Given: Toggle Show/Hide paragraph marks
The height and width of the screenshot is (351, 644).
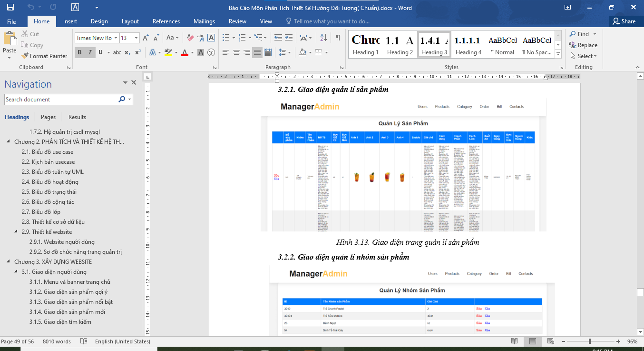Looking at the screenshot, I should (x=338, y=37).
